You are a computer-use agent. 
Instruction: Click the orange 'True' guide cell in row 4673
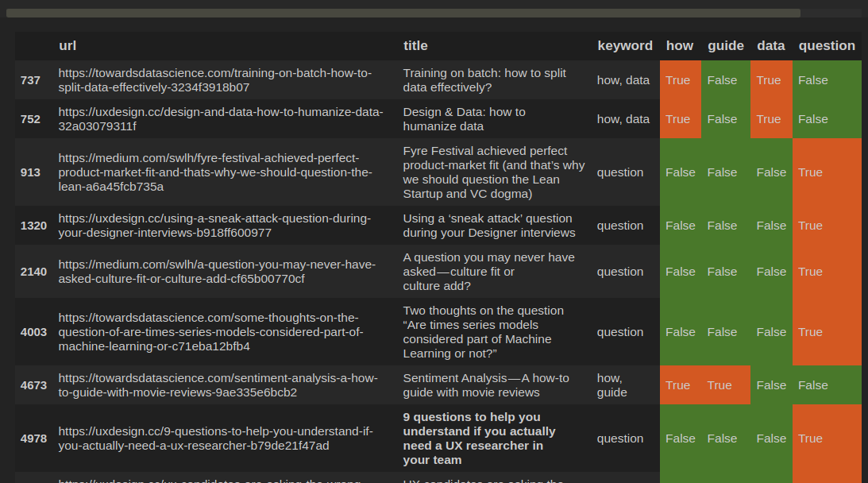click(x=719, y=385)
